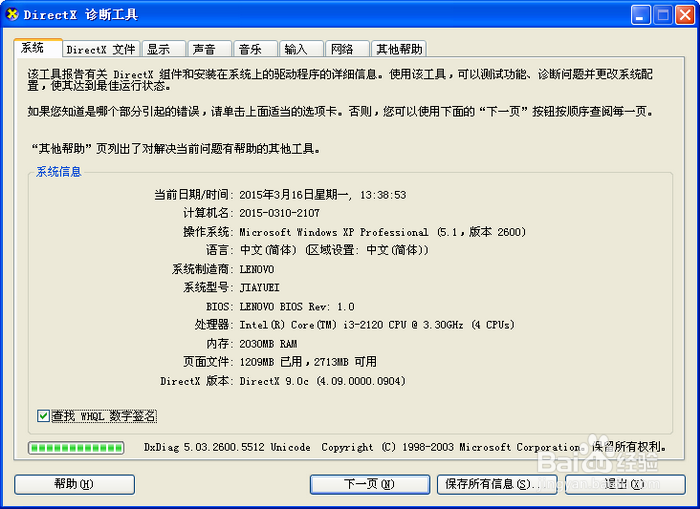Screen dimensions: 700x509
Task: Click the DirectX 版本 label
Action: point(196,381)
